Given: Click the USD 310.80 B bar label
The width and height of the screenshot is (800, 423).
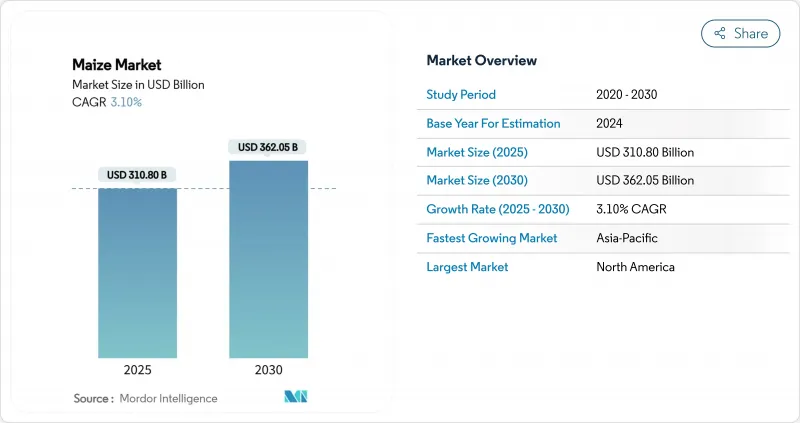Looking at the screenshot, I should [137, 175].
